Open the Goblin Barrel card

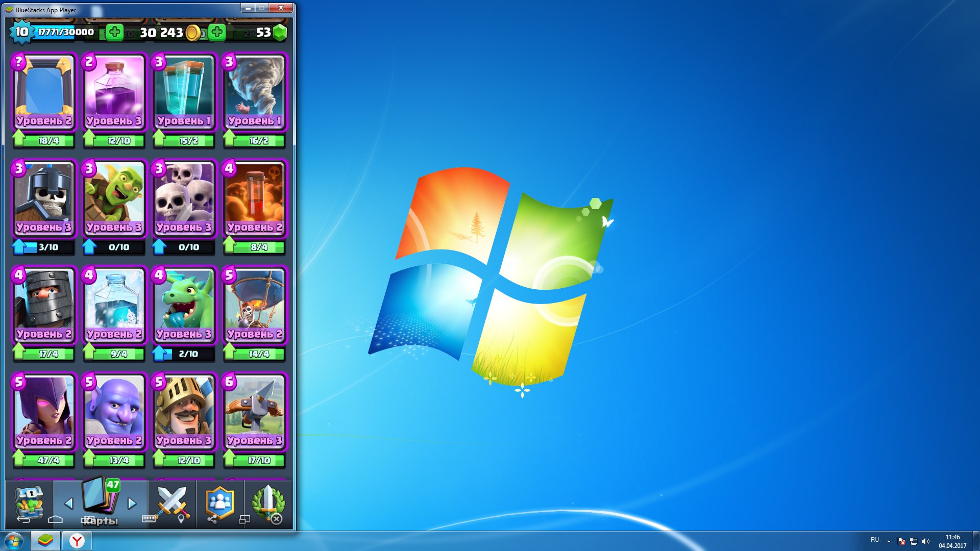coord(114,198)
